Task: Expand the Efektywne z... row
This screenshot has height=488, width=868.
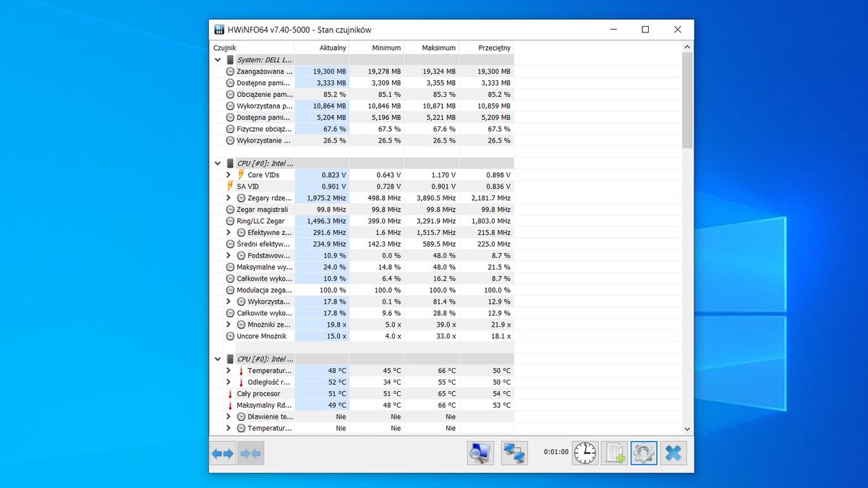Action: (229, 233)
